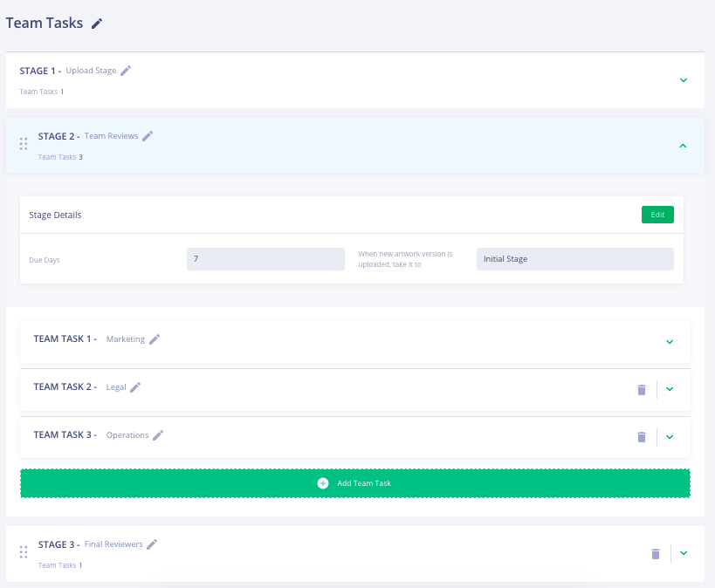Image resolution: width=715 pixels, height=588 pixels.
Task: Edit the Team Tasks page title
Action: pos(97,24)
